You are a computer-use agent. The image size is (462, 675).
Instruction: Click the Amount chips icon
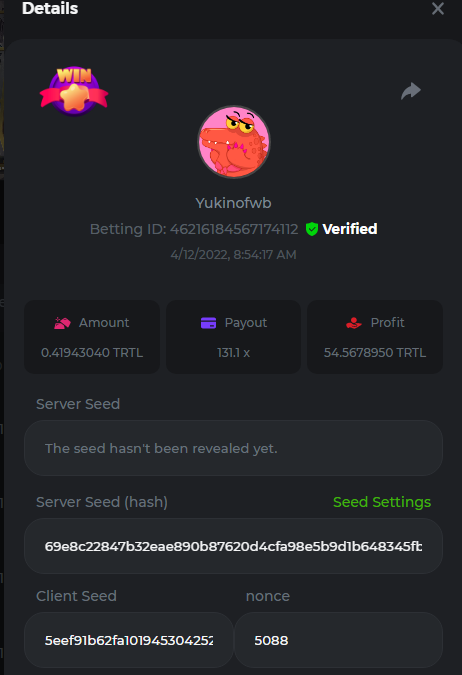(x=62, y=323)
